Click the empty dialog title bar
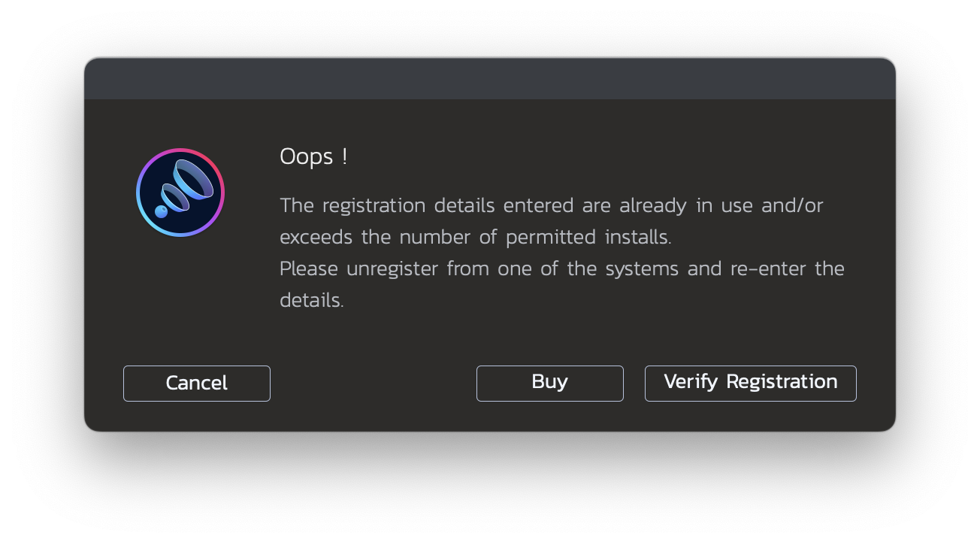Screen dimensions: 980x543 pyautogui.click(x=489, y=79)
